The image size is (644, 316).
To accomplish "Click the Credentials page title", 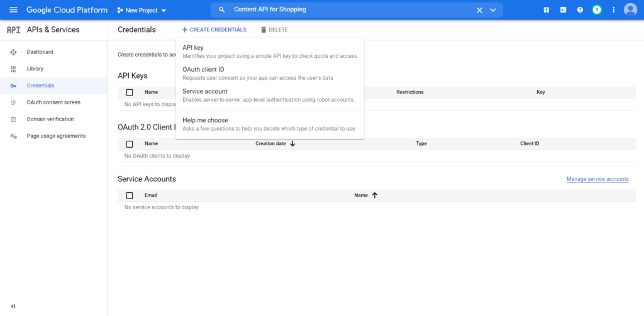I will click(136, 30).
